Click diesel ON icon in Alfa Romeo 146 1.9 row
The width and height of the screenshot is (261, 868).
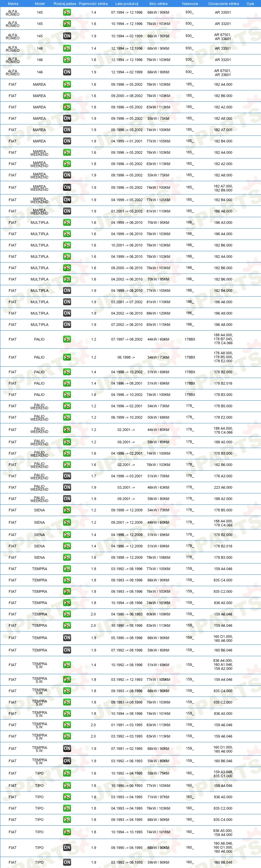(67, 72)
